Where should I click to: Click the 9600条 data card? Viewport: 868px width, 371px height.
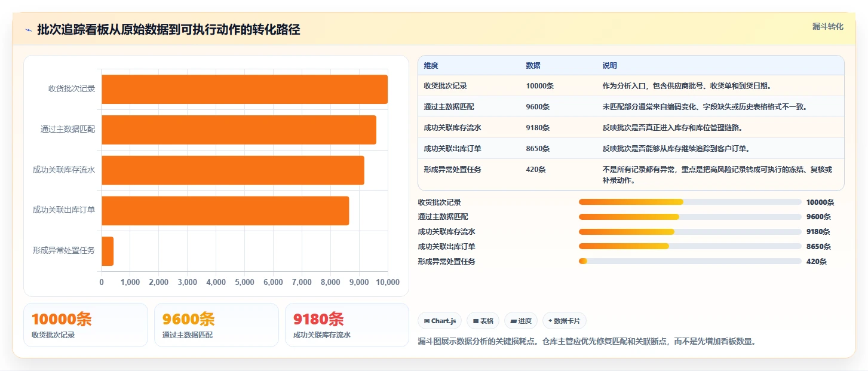coord(216,325)
